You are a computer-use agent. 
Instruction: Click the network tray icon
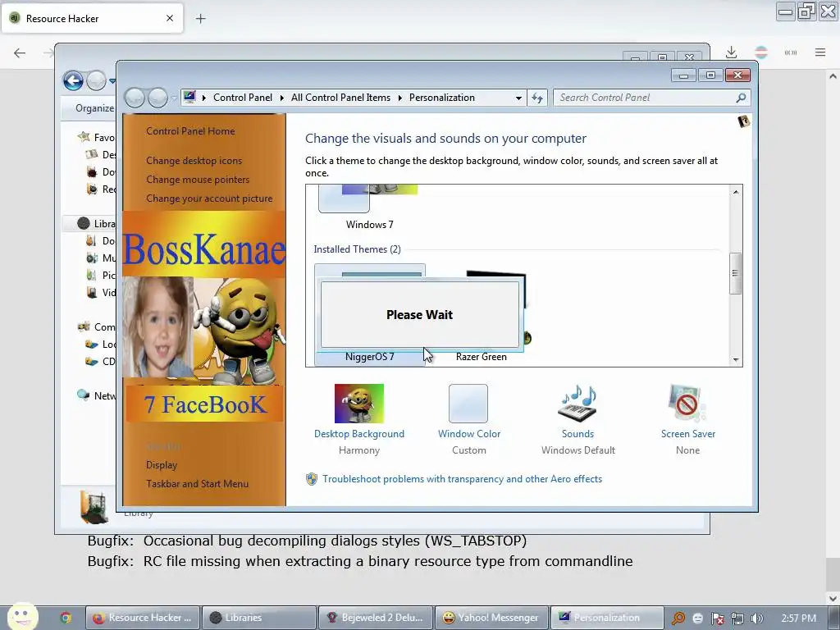coord(737,619)
